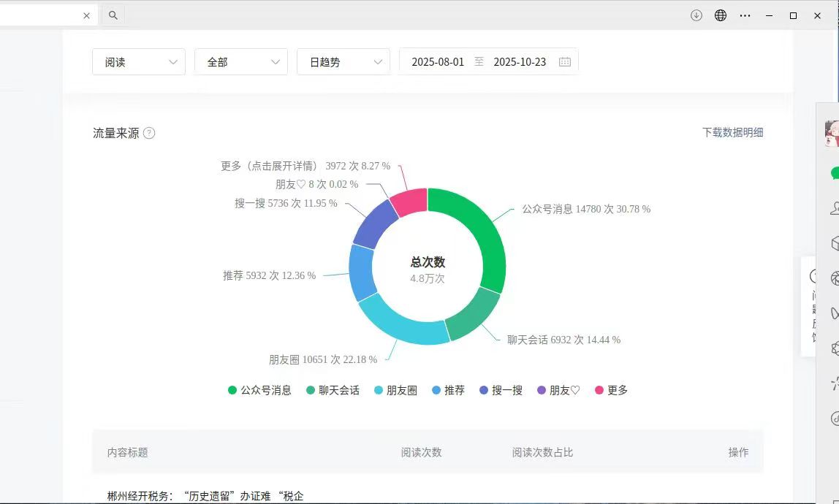Click the box-shaped icon in the right sidebar
This screenshot has height=504, width=839.
coord(835,241)
